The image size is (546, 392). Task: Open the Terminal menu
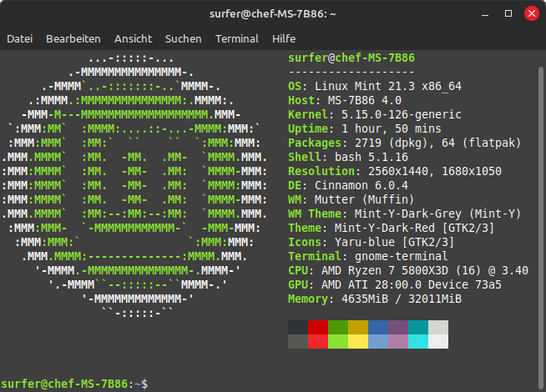(x=237, y=38)
